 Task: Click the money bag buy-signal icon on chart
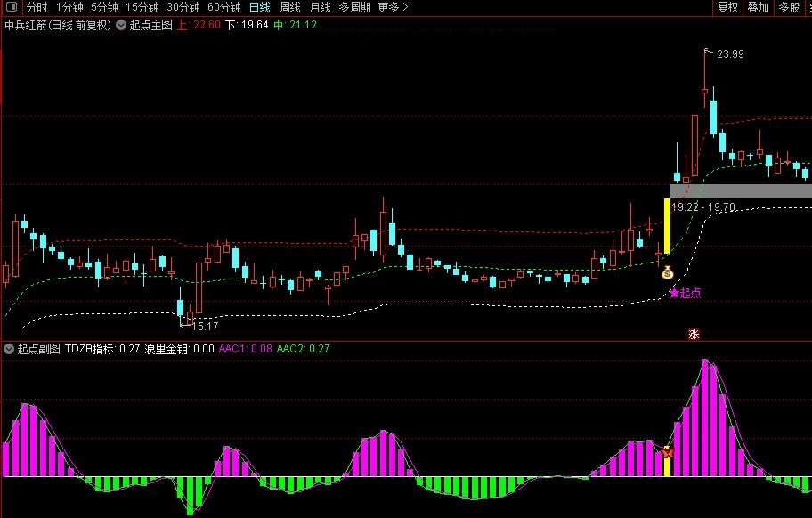[x=666, y=273]
